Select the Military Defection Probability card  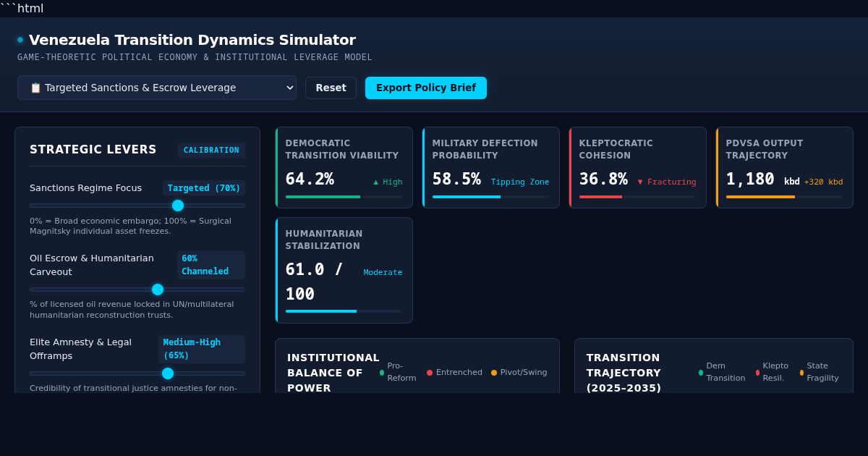490,168
